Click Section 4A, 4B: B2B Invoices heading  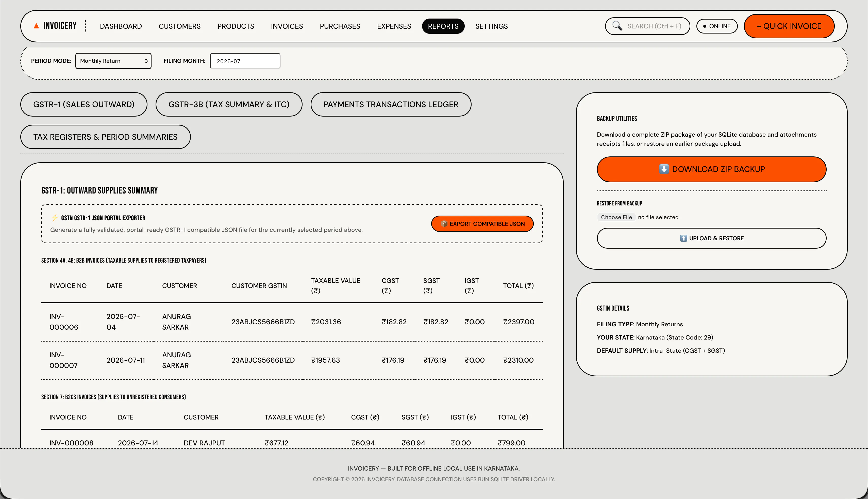point(124,261)
